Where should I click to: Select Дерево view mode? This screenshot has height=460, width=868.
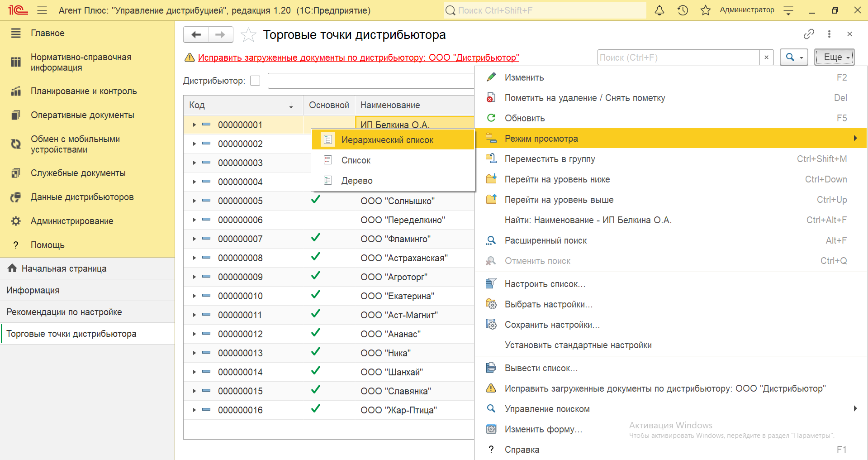point(393,181)
